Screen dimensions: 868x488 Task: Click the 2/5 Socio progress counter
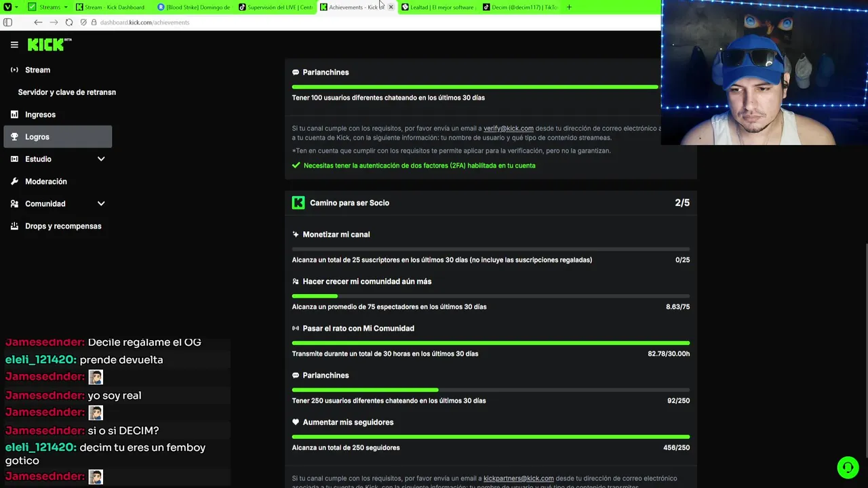point(682,203)
